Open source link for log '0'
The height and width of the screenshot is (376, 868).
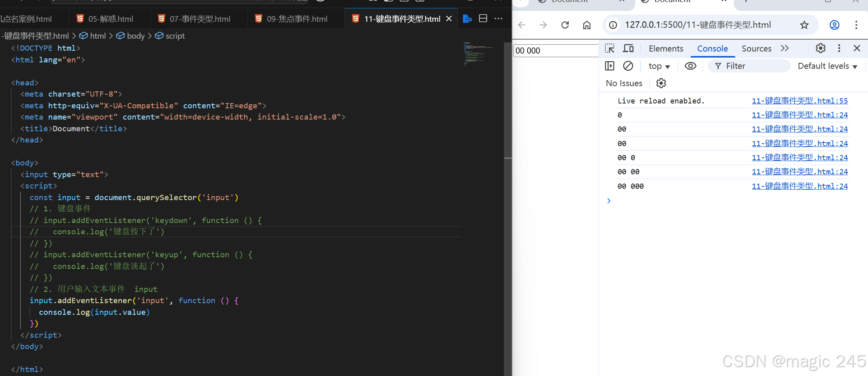point(800,115)
